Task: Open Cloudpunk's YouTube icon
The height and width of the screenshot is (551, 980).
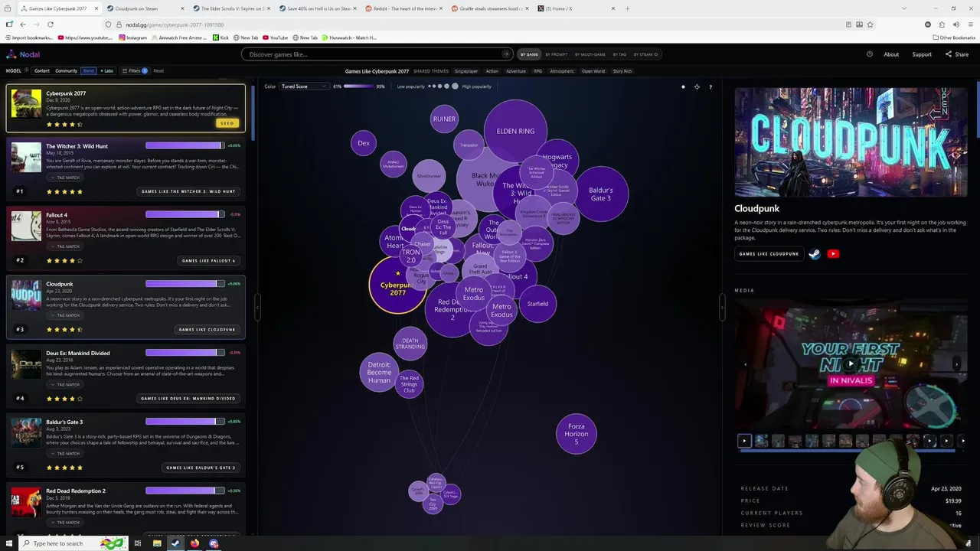Action: point(833,254)
